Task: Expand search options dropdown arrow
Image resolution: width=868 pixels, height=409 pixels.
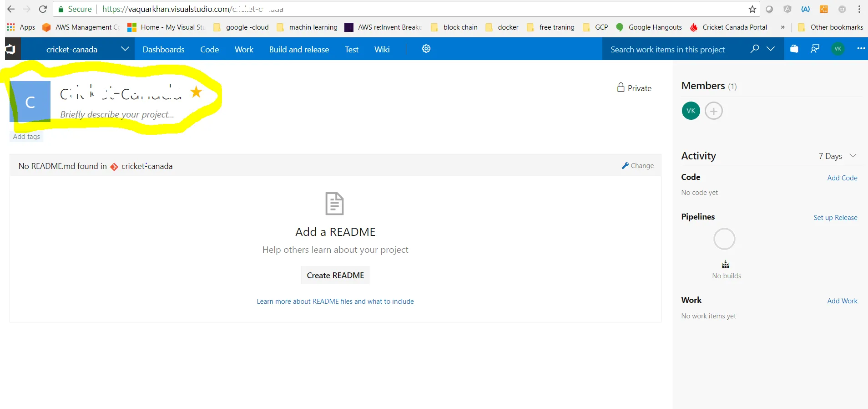Action: point(771,49)
